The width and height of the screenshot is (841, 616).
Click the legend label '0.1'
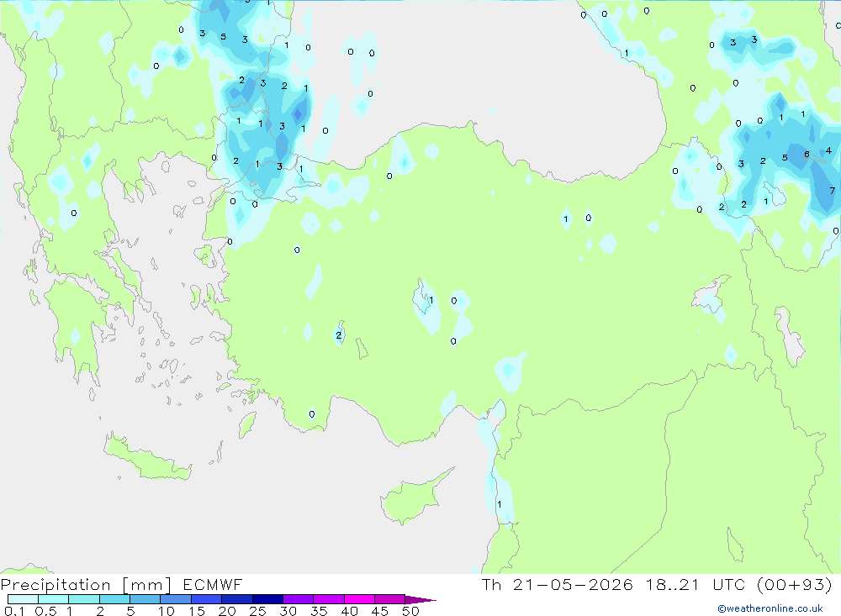tap(14, 611)
